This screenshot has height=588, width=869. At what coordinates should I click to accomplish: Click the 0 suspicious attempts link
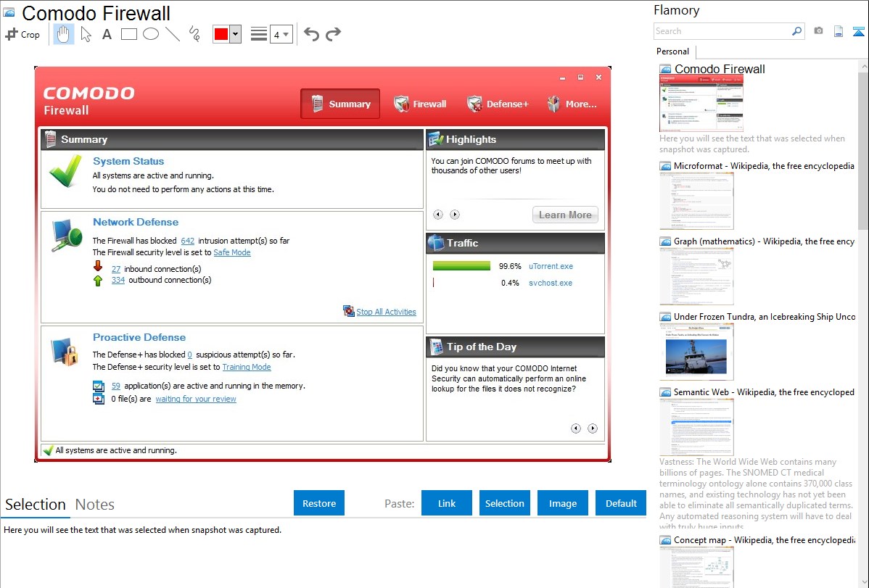(189, 355)
